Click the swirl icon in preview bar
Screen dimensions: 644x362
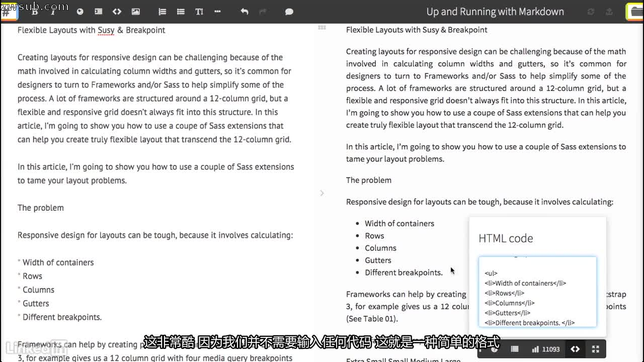point(495,349)
